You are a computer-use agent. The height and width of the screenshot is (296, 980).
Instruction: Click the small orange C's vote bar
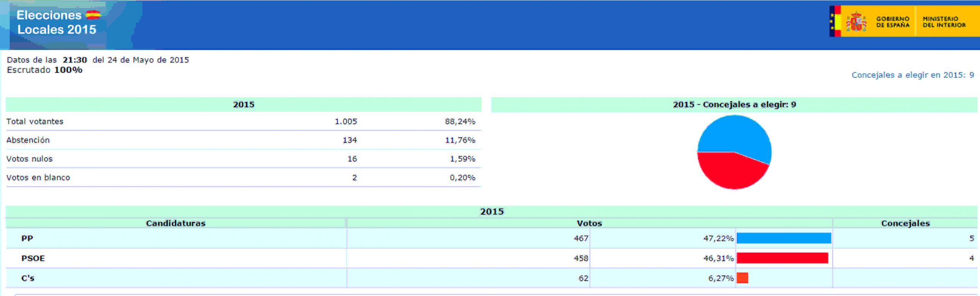(742, 278)
